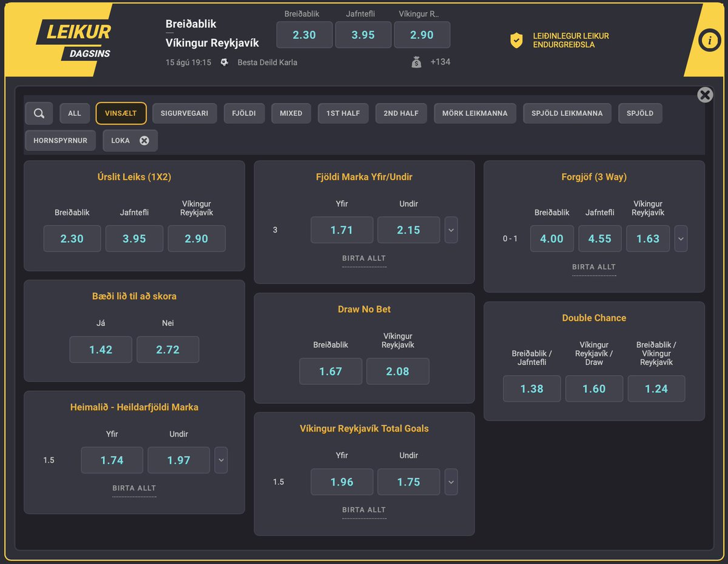
Task: Switch to Mörk Leikmanna tab
Action: (x=475, y=114)
